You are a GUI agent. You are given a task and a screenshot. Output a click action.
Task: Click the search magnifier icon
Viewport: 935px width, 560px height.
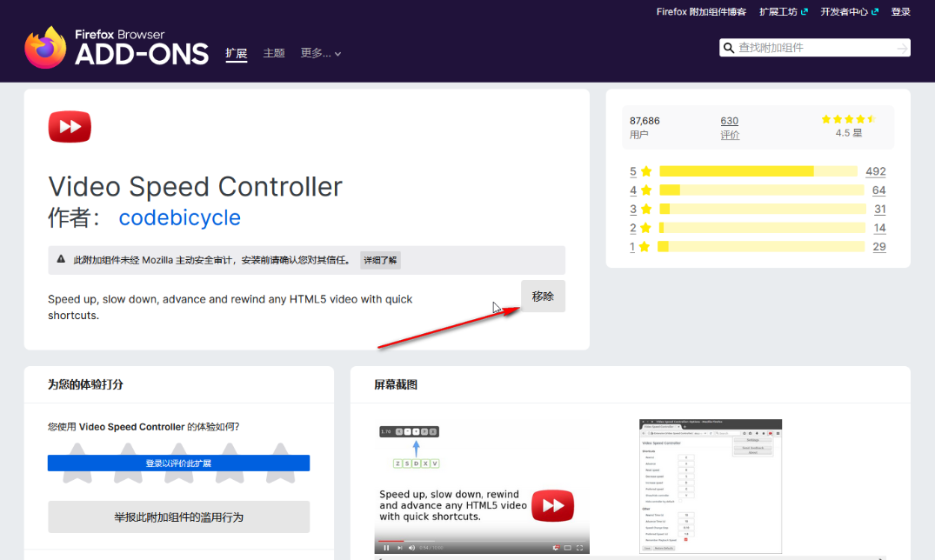coord(729,48)
